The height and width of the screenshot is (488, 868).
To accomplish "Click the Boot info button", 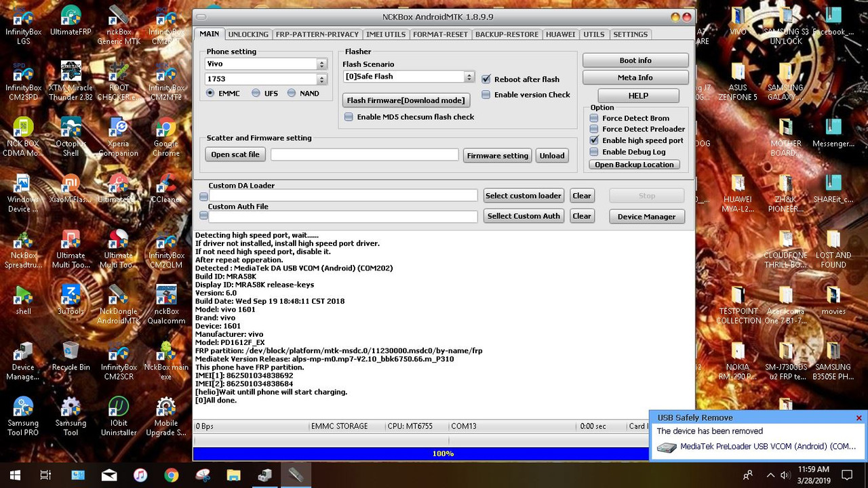I will point(635,60).
